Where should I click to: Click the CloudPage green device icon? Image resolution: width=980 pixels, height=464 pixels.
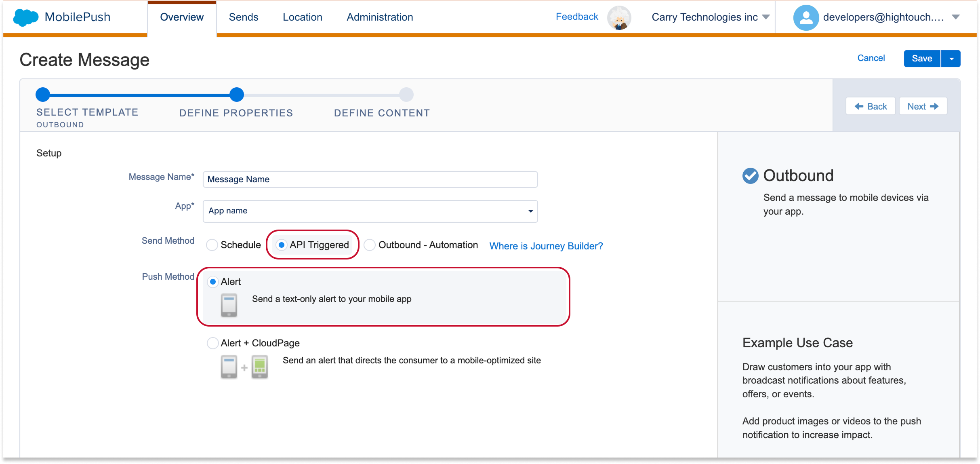260,367
